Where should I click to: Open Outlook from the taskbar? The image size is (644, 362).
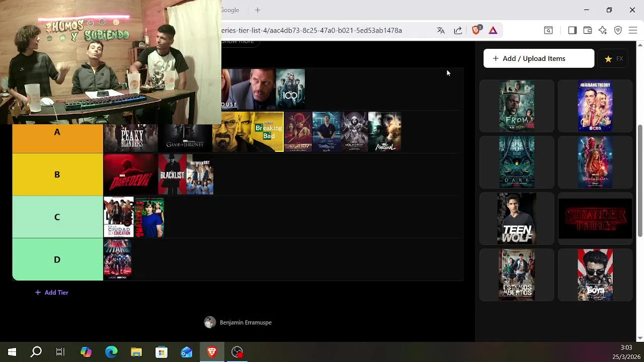tap(187, 352)
